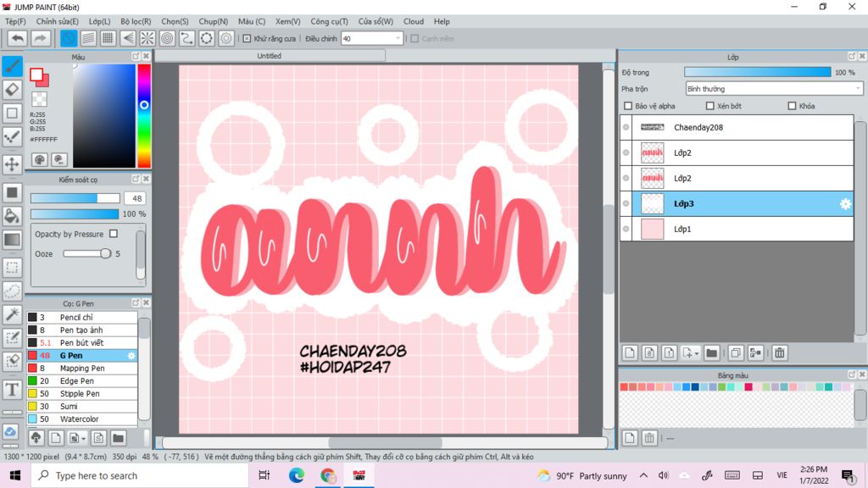868x488 pixels.
Task: Enable Bảo vệ alpha checkbox
Action: (x=628, y=106)
